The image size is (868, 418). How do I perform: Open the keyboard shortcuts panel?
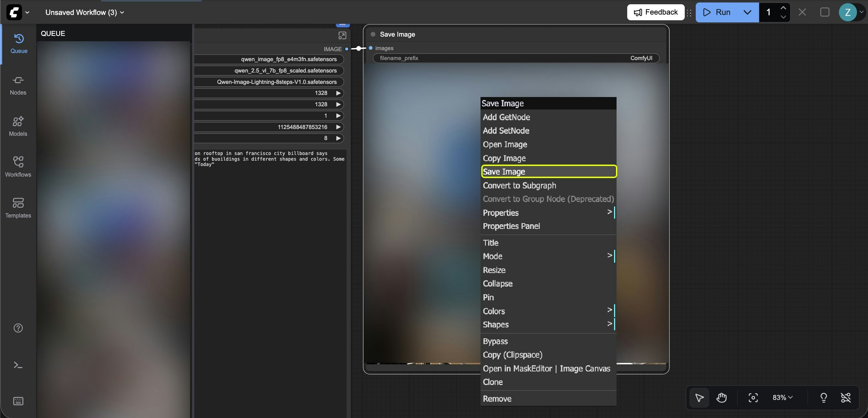[x=17, y=401]
